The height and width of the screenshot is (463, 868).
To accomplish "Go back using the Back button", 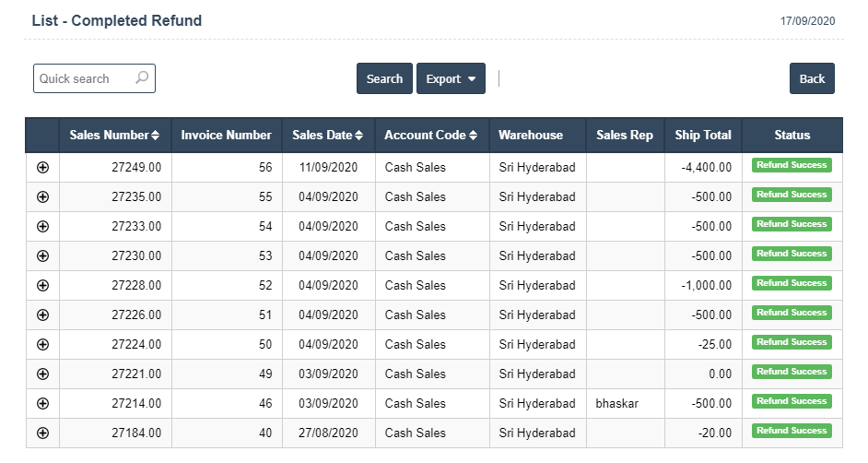I will tap(812, 78).
